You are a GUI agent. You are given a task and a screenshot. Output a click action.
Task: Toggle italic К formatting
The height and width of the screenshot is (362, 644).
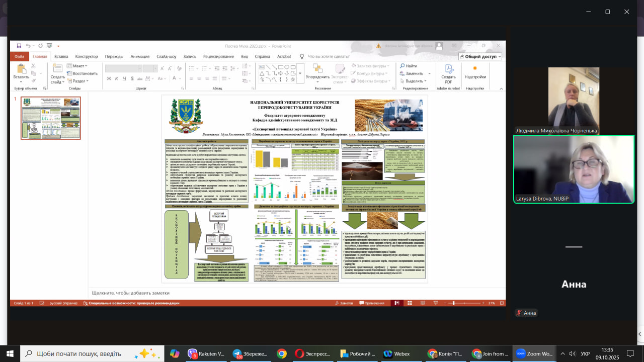click(x=116, y=78)
